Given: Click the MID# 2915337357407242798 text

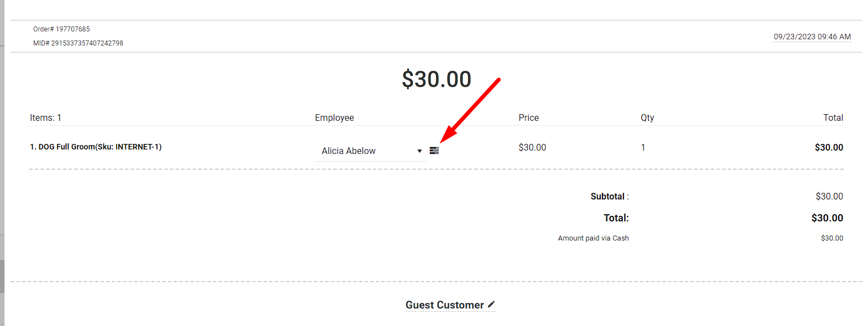Looking at the screenshot, I should pyautogui.click(x=78, y=43).
